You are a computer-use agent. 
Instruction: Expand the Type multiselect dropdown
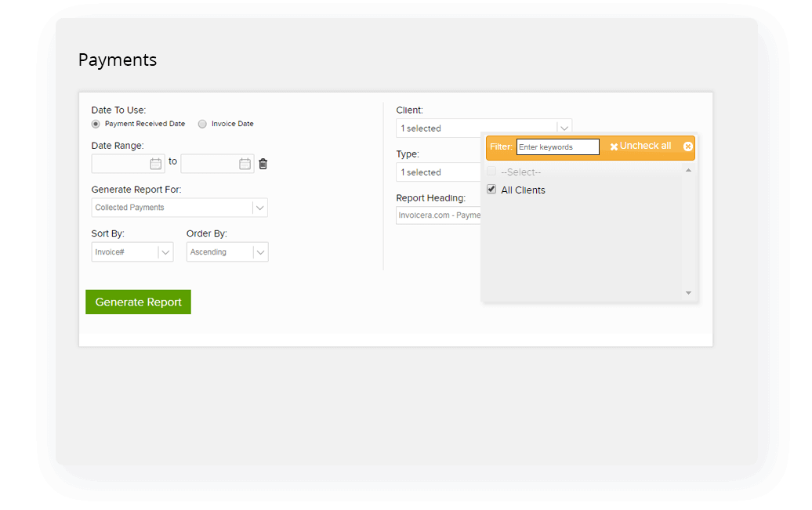[439, 172]
